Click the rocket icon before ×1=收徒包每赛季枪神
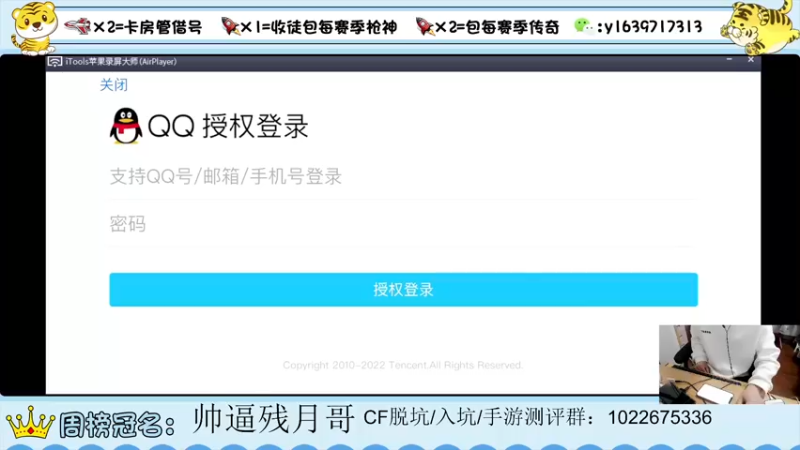 (x=231, y=26)
